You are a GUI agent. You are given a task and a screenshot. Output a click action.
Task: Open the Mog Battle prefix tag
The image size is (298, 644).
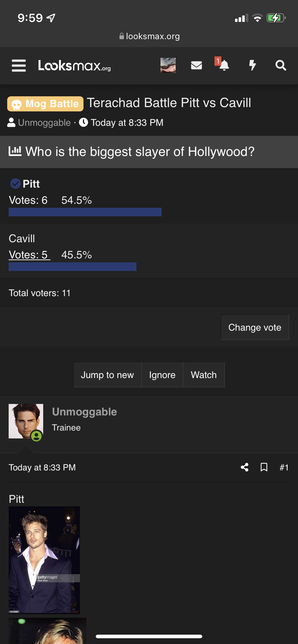tap(45, 104)
